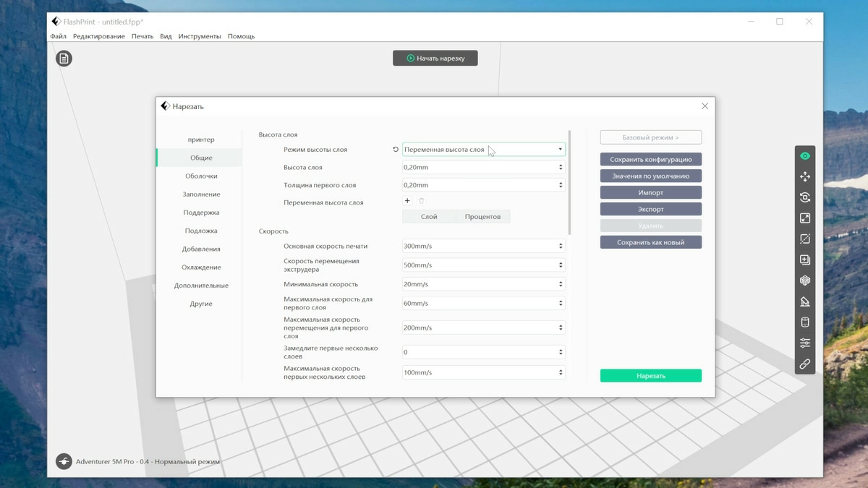Click the green Нарезать button
Viewport: 868px width, 488px height.
click(x=650, y=376)
